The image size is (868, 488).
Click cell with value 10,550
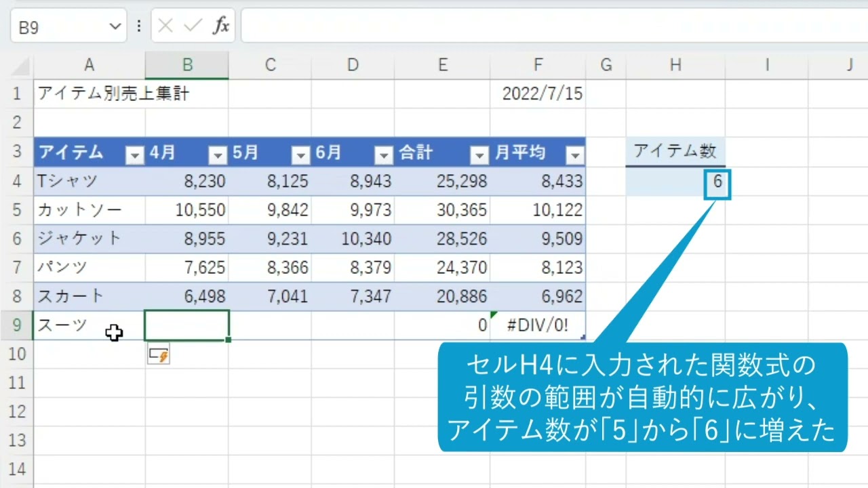tap(187, 209)
